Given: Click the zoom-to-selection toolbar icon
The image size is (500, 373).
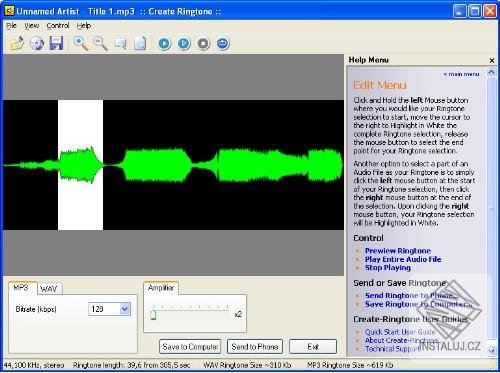Looking at the screenshot, I should click(x=120, y=43).
